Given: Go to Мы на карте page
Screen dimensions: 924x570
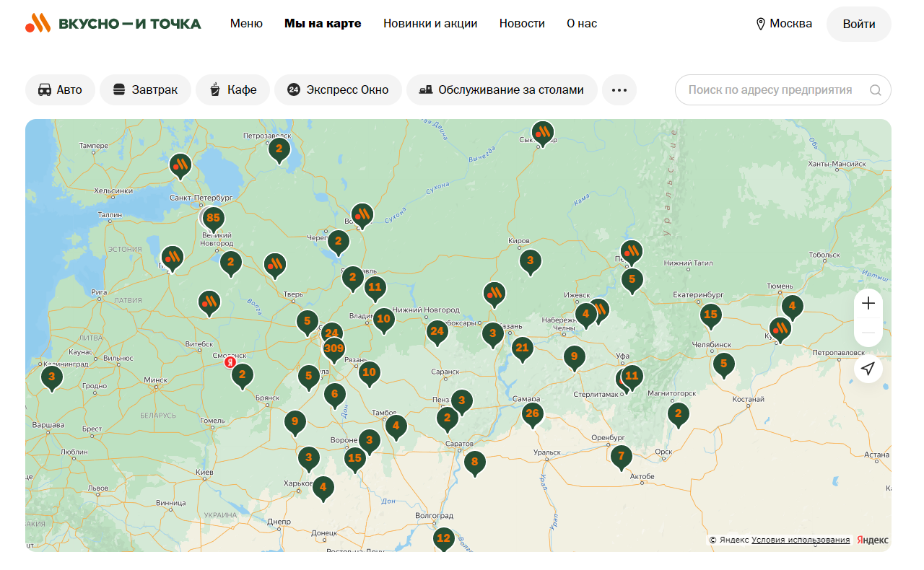Looking at the screenshot, I should tap(323, 24).
